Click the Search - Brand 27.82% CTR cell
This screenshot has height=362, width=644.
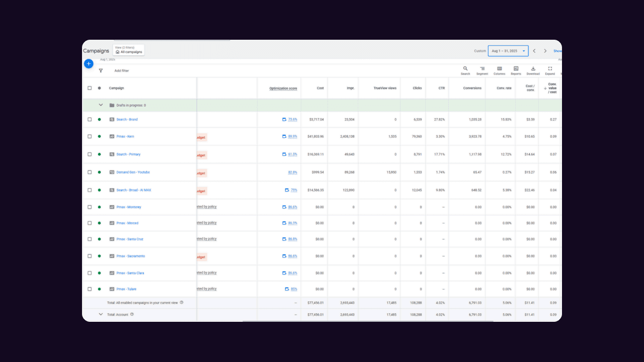point(439,120)
